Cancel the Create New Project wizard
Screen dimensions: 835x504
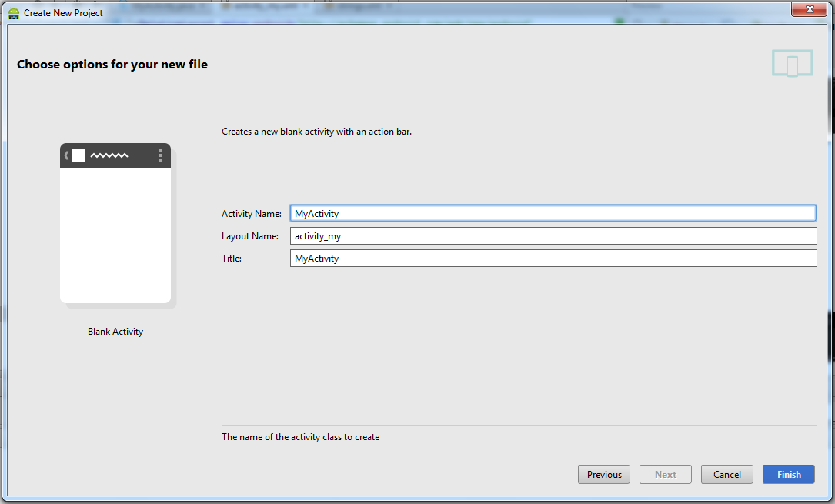[727, 474]
